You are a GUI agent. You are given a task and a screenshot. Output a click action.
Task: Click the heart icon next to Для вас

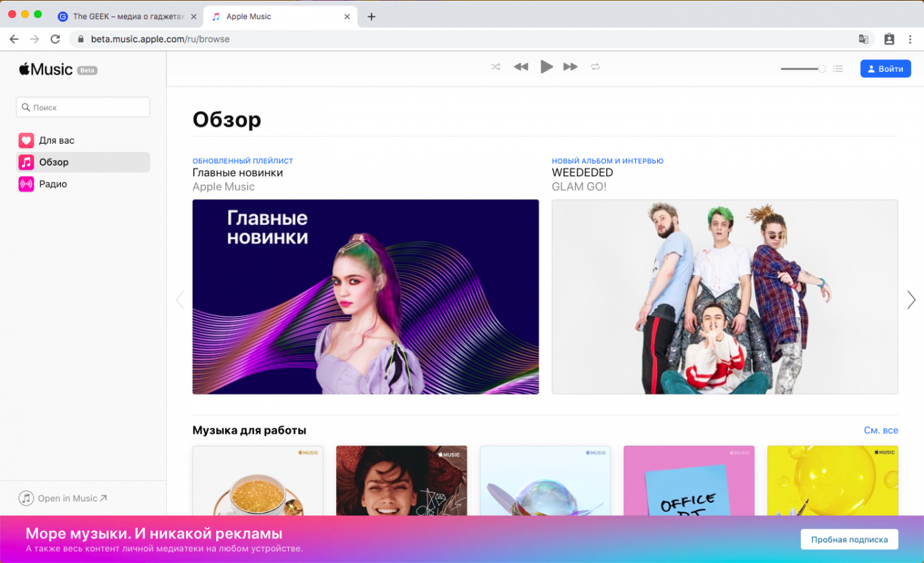coord(26,140)
